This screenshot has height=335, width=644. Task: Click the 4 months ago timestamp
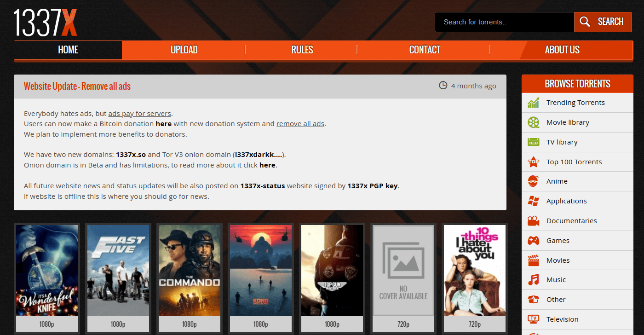coord(473,86)
